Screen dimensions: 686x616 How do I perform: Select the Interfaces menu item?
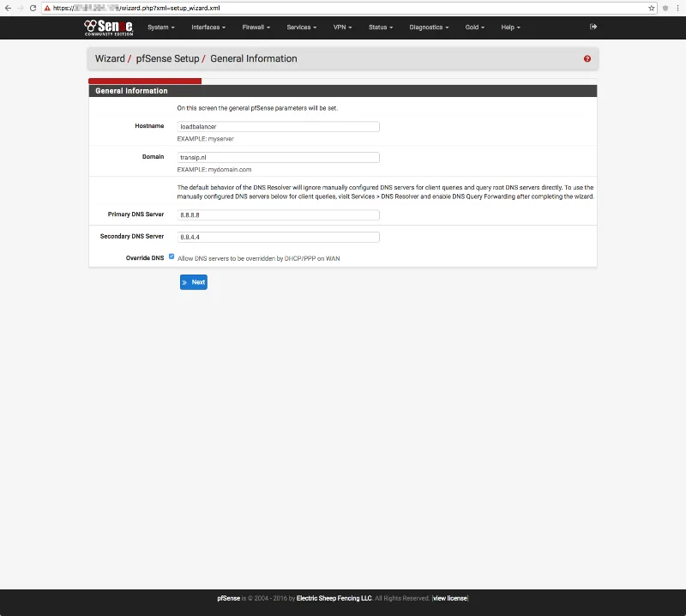[x=206, y=27]
